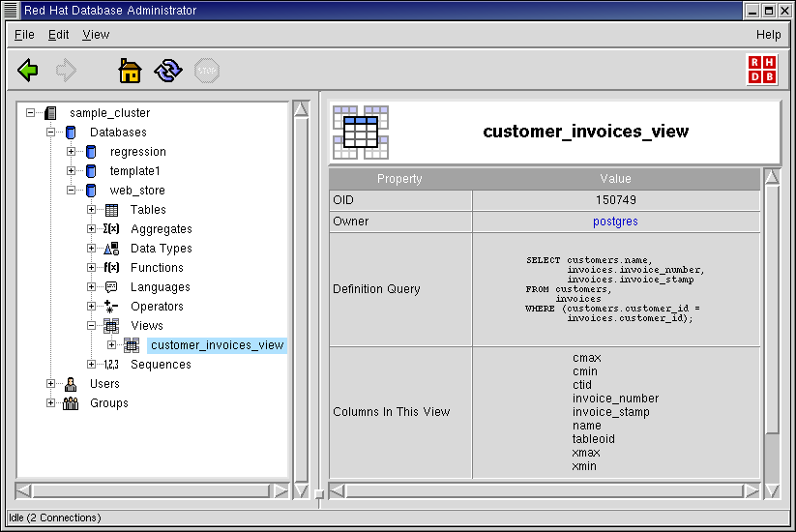Viewport: 796px width, 532px height.
Task: Open the Help menu
Action: (768, 35)
